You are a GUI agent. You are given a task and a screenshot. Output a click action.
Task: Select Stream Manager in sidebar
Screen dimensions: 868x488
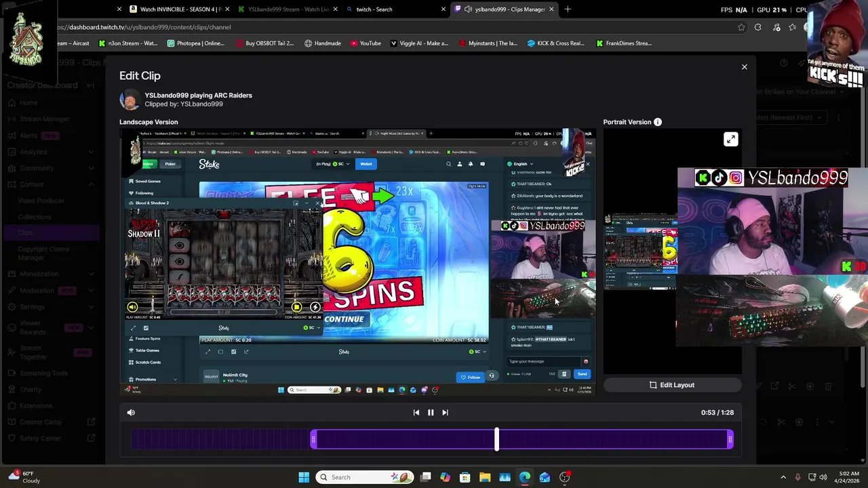[x=44, y=119]
